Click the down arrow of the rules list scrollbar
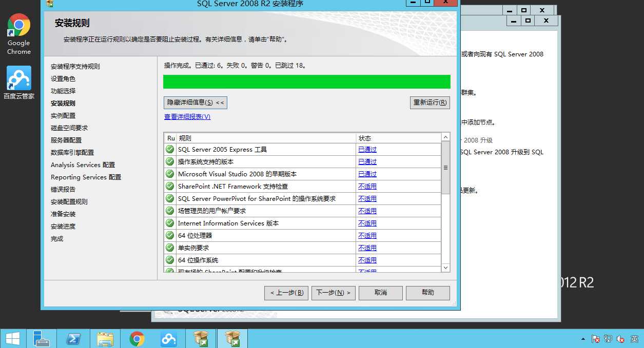Screen dimensions: 644x348 pos(445,267)
